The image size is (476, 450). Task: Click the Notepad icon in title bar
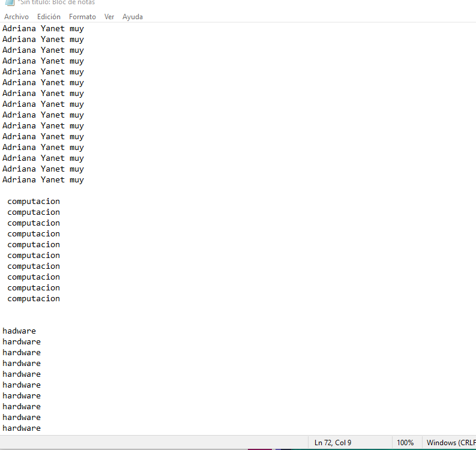click(x=10, y=2)
